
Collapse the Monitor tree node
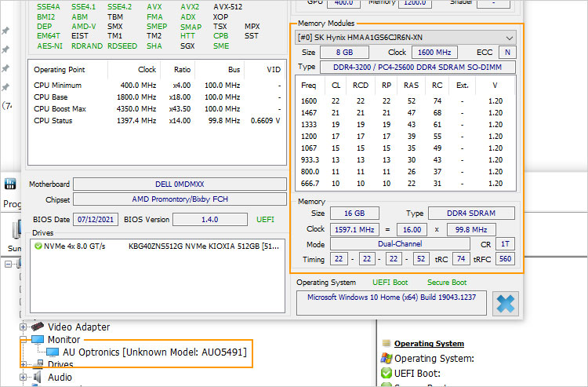24,340
